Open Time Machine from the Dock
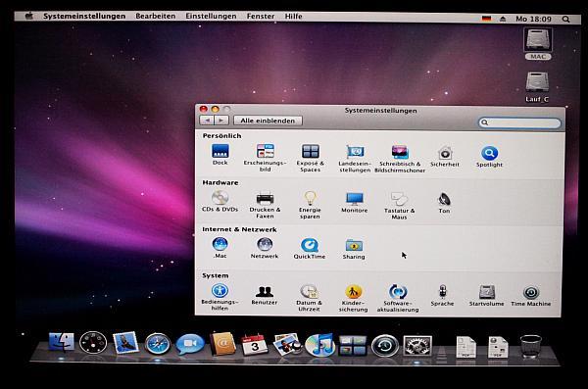 tap(385, 346)
